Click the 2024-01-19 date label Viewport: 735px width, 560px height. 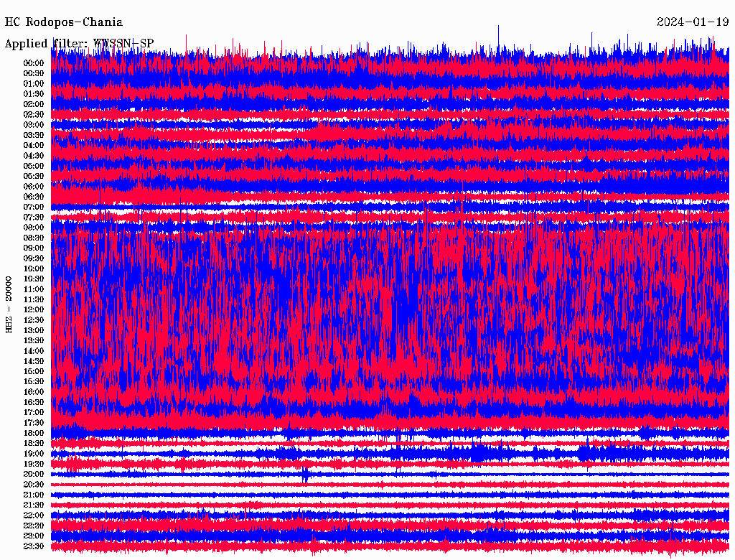(693, 22)
